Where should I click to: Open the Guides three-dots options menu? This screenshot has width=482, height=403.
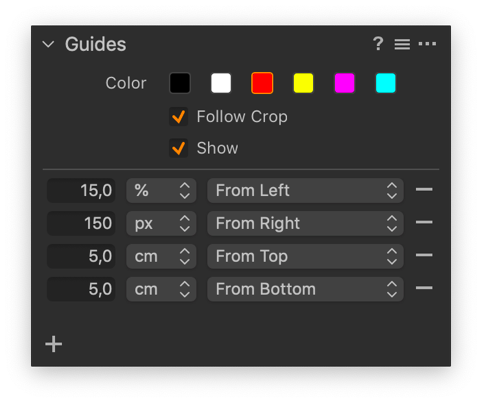pos(427,44)
